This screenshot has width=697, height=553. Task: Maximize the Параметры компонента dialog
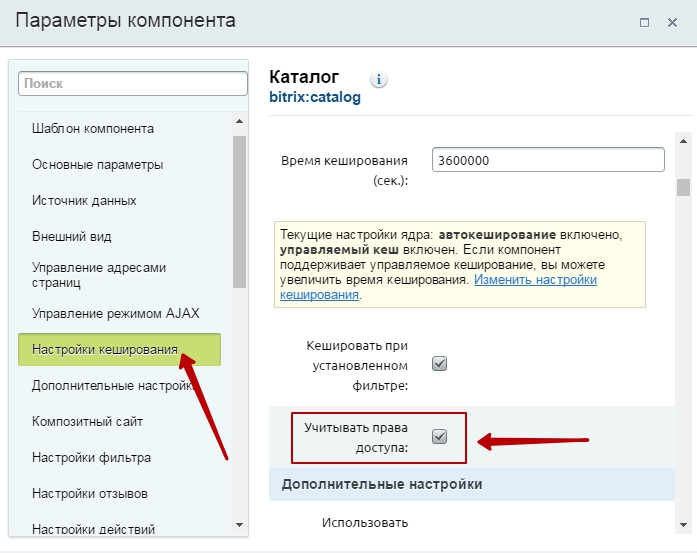[644, 22]
